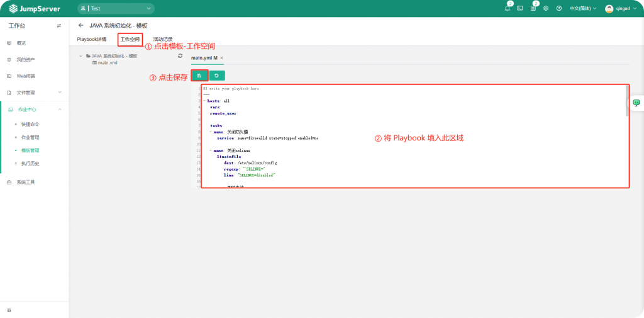
Task: Click the 系统工具 icon in sidebar
Action: [9, 182]
